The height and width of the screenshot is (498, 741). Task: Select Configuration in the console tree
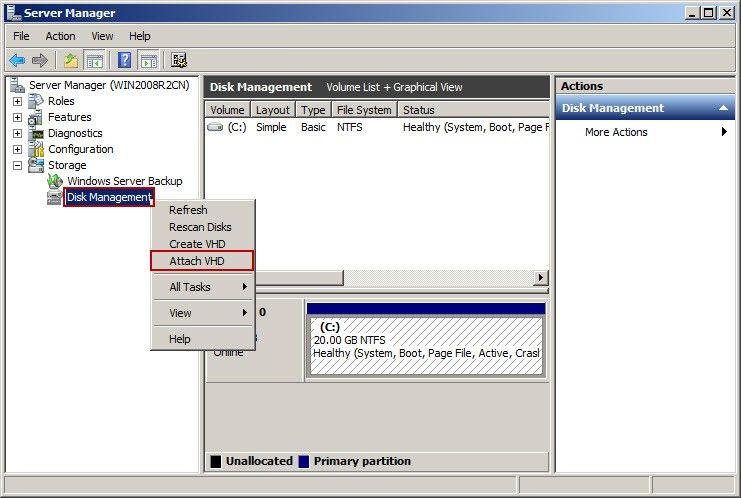81,149
